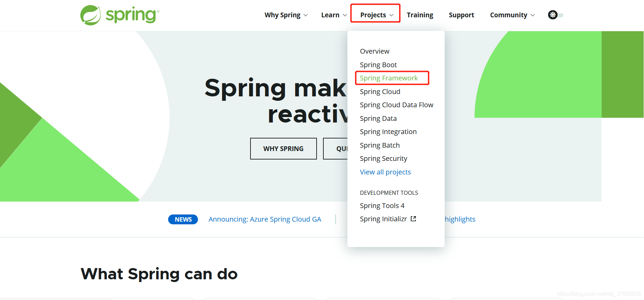Launch Spring Initializr

click(383, 219)
